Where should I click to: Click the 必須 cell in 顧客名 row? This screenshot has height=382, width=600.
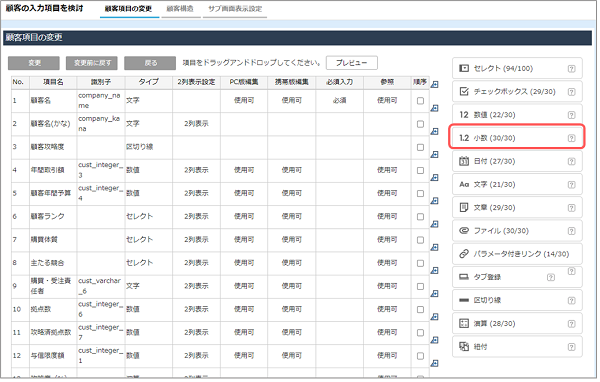click(339, 101)
